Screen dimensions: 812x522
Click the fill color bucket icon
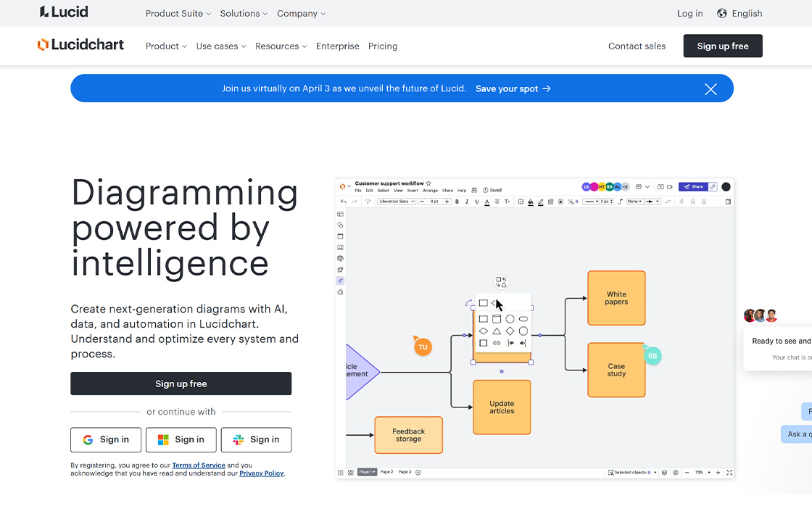(530, 202)
